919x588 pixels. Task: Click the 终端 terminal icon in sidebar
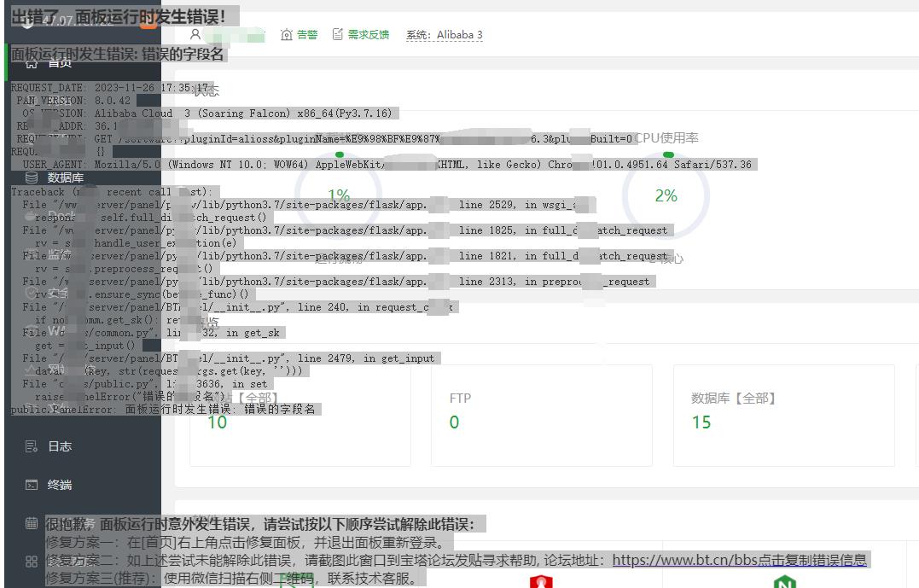(32, 485)
